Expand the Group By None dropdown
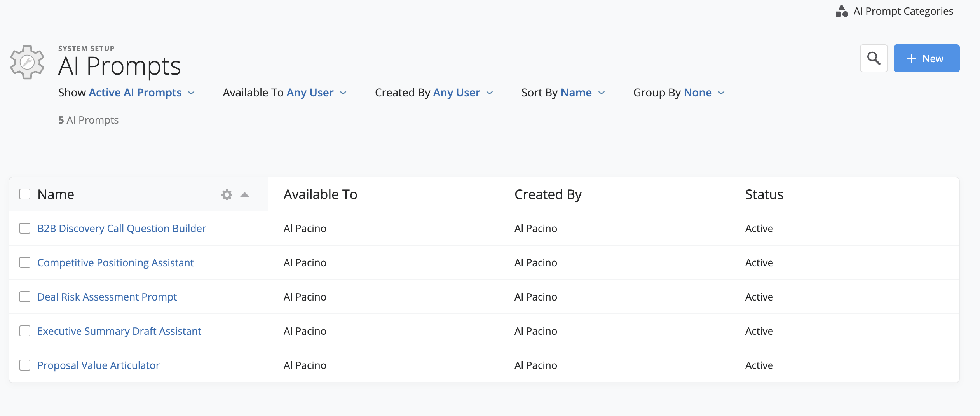The height and width of the screenshot is (416, 980). point(698,93)
